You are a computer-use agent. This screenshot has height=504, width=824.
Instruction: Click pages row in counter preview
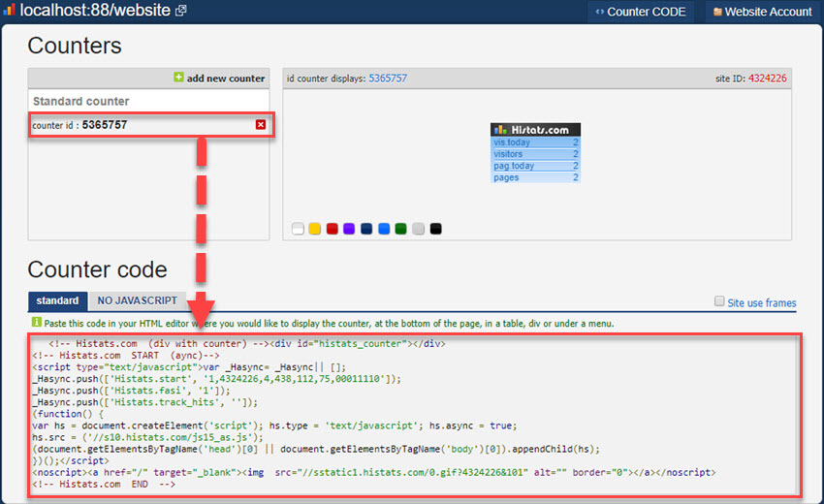tap(535, 177)
